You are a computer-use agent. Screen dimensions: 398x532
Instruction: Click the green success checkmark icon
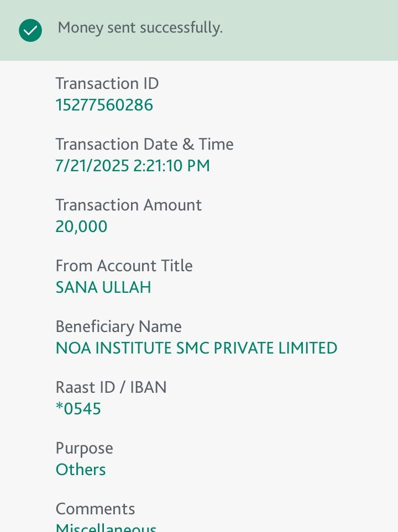click(x=30, y=30)
